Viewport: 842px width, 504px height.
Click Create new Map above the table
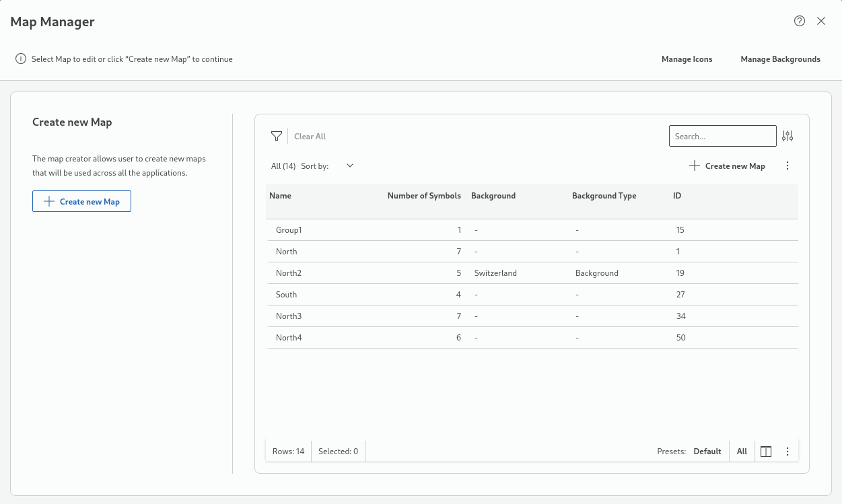tap(728, 166)
